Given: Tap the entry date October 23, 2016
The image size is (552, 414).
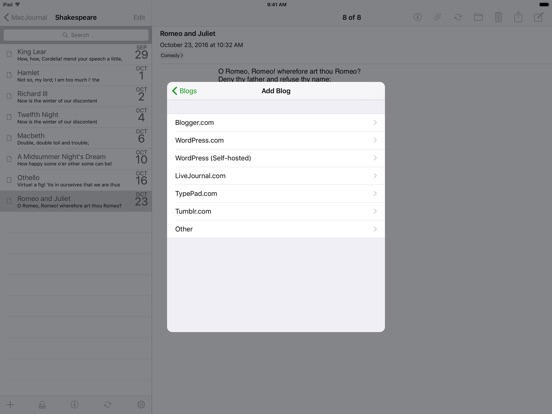Looking at the screenshot, I should (x=201, y=45).
